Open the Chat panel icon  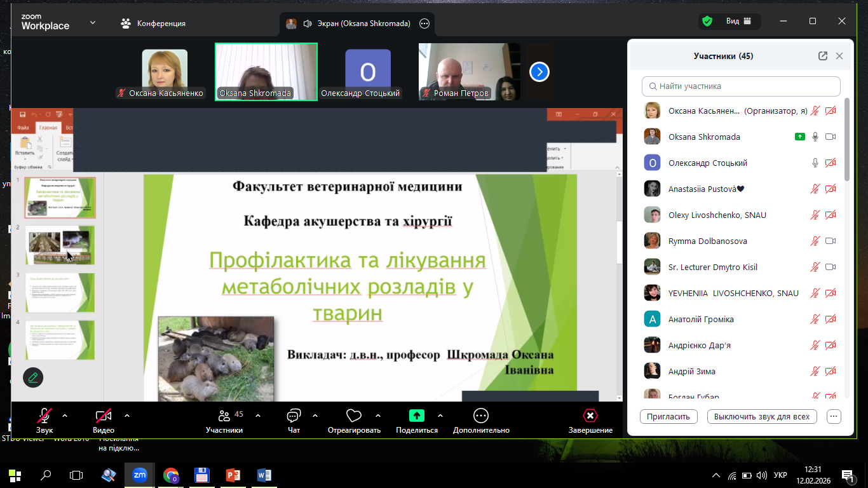(x=294, y=416)
